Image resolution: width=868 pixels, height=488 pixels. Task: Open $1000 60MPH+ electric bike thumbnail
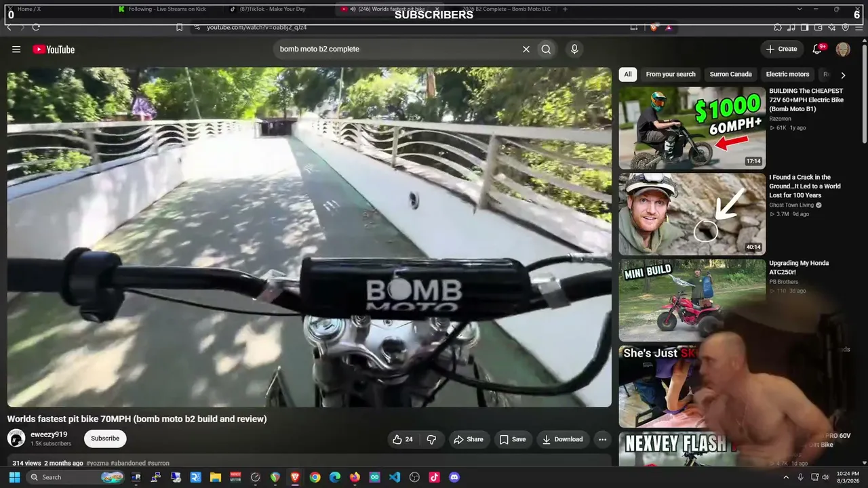tap(692, 127)
